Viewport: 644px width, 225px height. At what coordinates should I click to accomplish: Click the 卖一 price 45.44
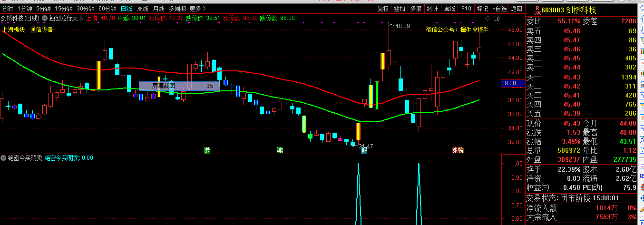point(572,67)
